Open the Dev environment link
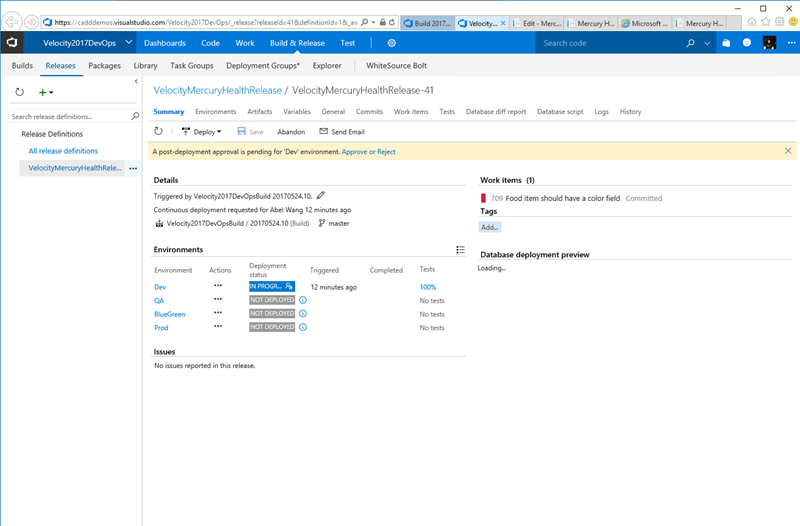Image resolution: width=800 pixels, height=526 pixels. point(160,287)
